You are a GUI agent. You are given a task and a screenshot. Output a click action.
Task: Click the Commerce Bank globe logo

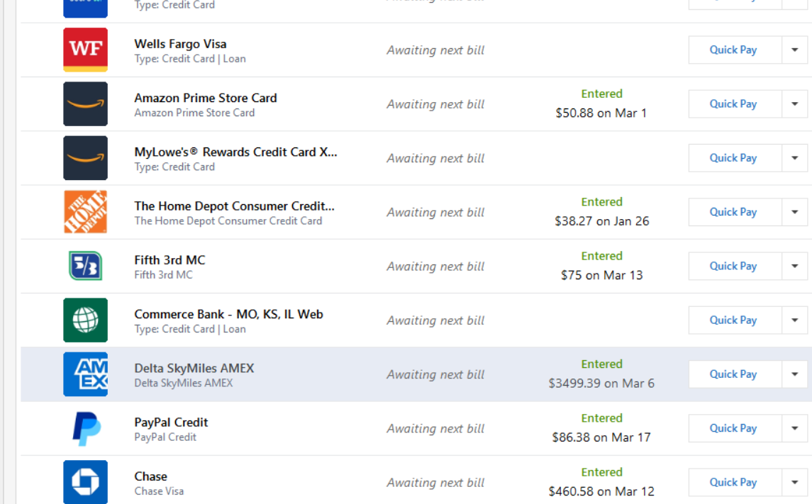(85, 320)
